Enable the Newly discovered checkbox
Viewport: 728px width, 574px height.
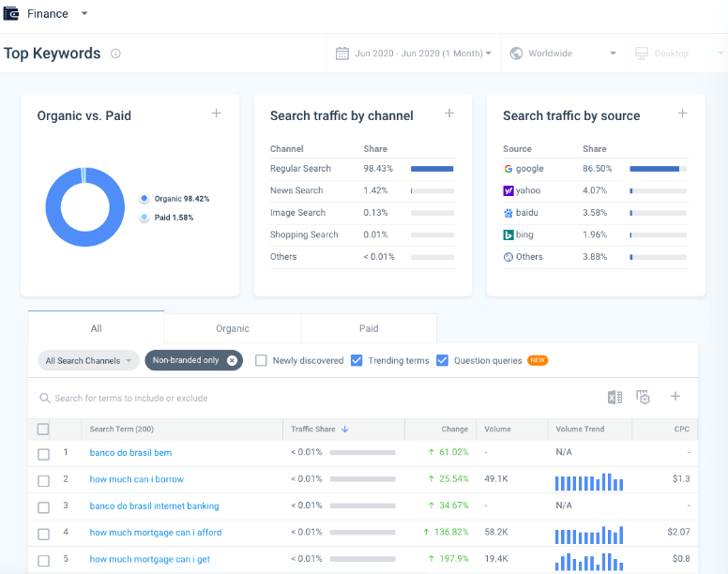[x=262, y=360]
